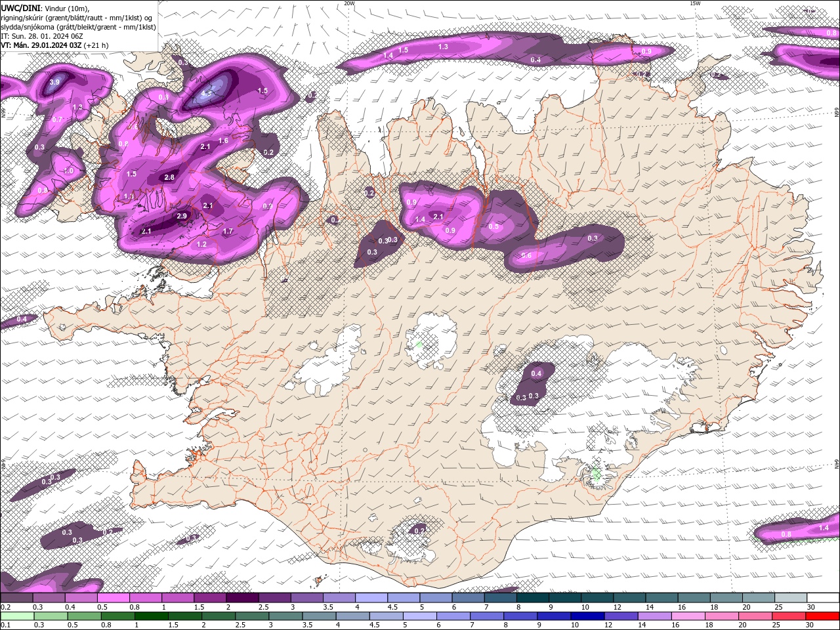Click the 15W longitude label
The image size is (840, 630).
tap(695, 3)
